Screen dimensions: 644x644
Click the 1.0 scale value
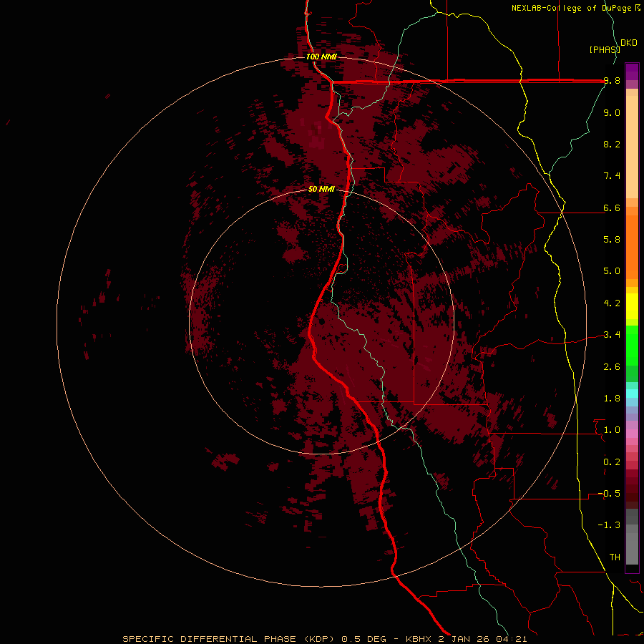pos(612,430)
